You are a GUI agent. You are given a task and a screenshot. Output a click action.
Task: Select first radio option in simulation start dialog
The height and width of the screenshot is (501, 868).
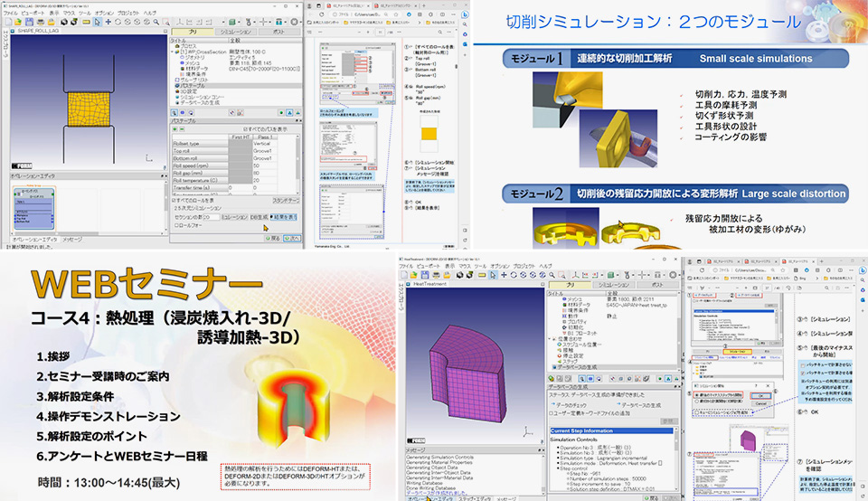click(696, 395)
